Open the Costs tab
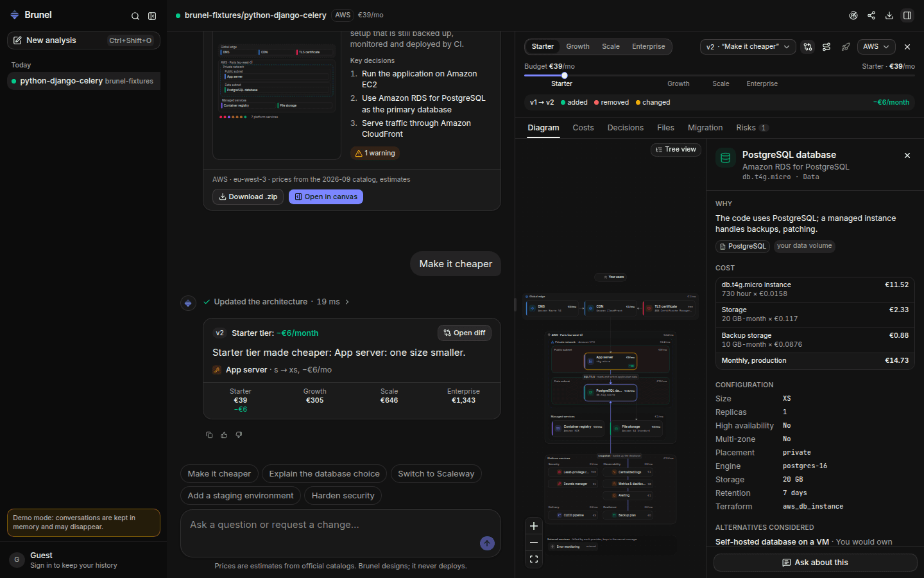This screenshot has width=924, height=578. pos(583,128)
